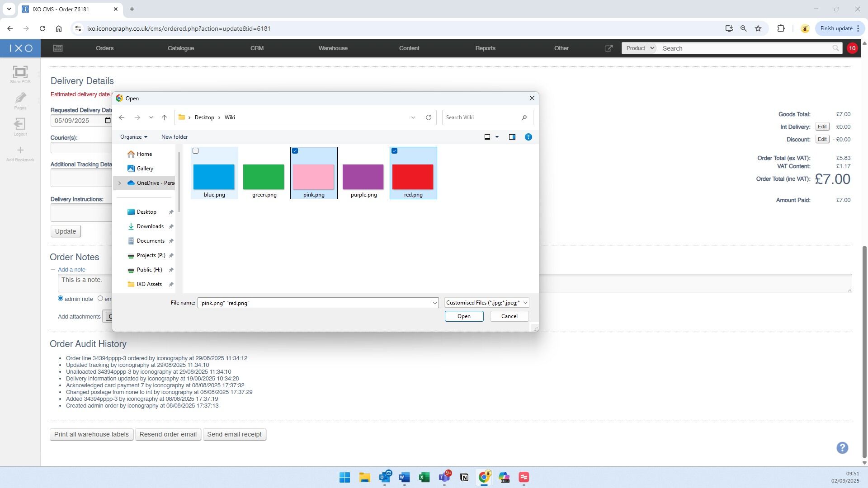Open the Customised Files type dropdown
Image resolution: width=868 pixels, height=488 pixels.
click(486, 303)
